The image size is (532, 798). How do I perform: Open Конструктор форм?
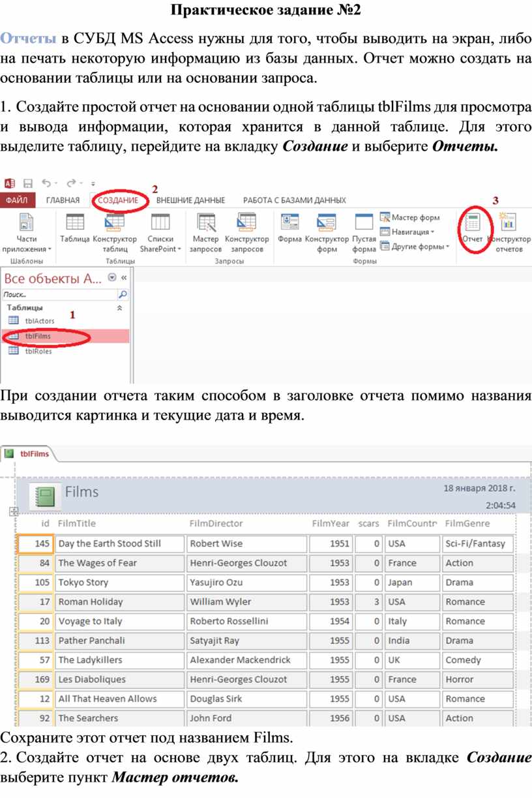click(327, 232)
